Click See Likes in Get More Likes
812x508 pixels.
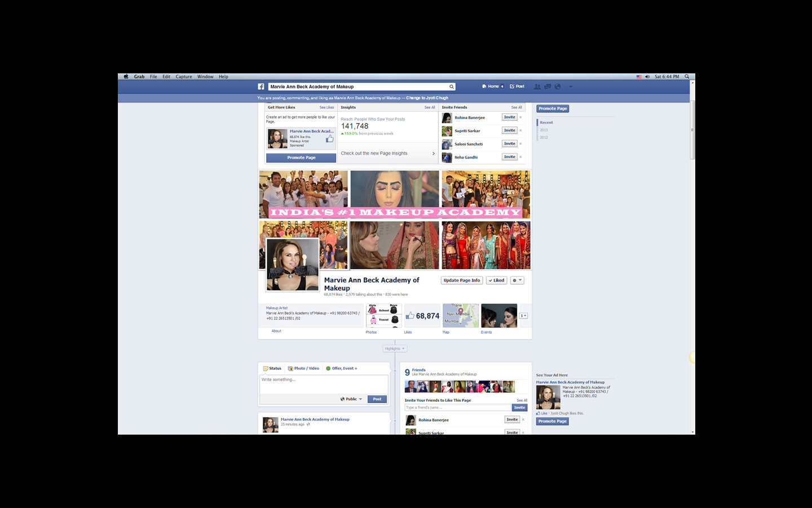click(326, 107)
